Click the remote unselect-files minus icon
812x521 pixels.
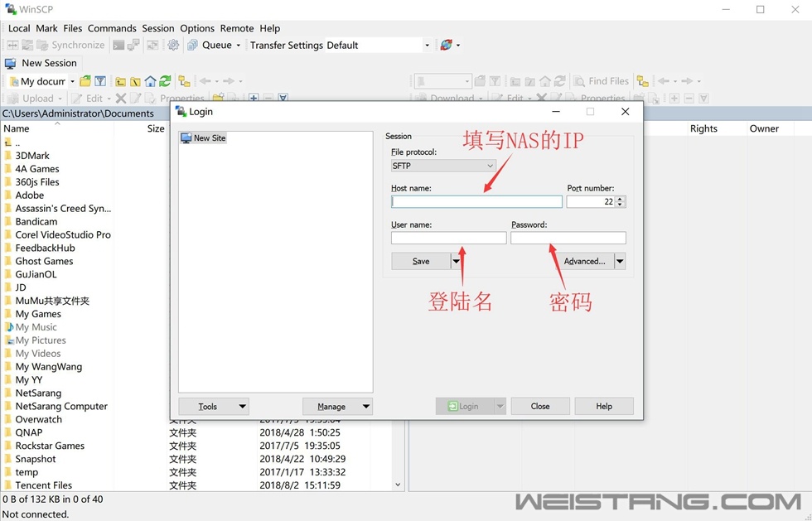click(x=689, y=98)
